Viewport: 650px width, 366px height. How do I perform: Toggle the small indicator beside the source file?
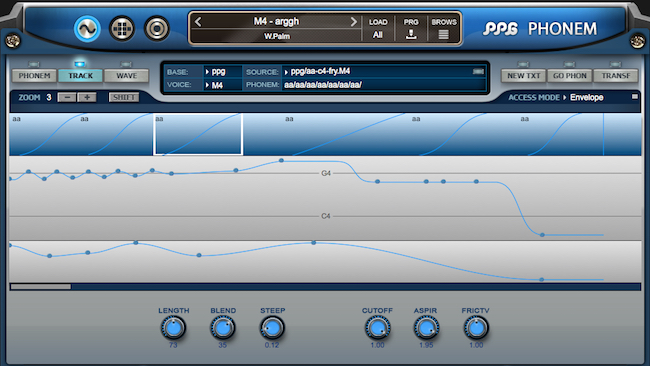tap(478, 72)
